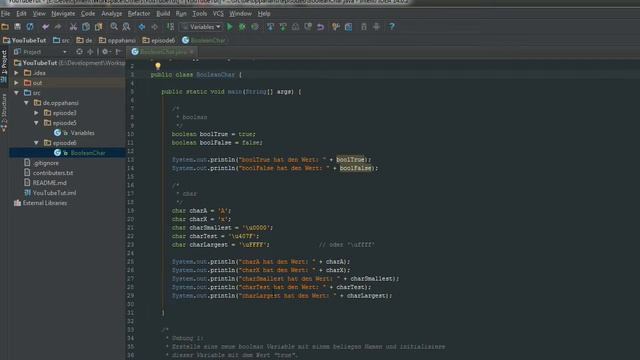640x360 pixels.
Task: Click the VCS Update Project icon
Action: click(x=270, y=27)
